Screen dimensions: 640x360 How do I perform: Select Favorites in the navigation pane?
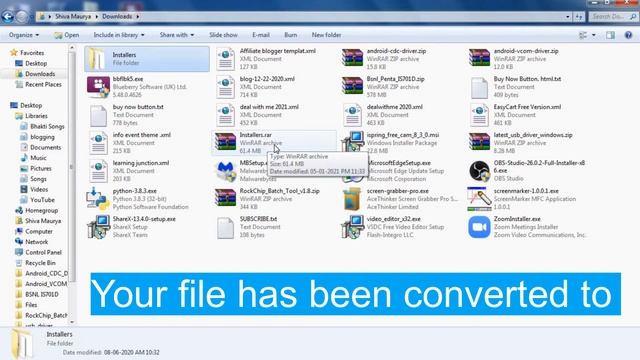coord(32,53)
